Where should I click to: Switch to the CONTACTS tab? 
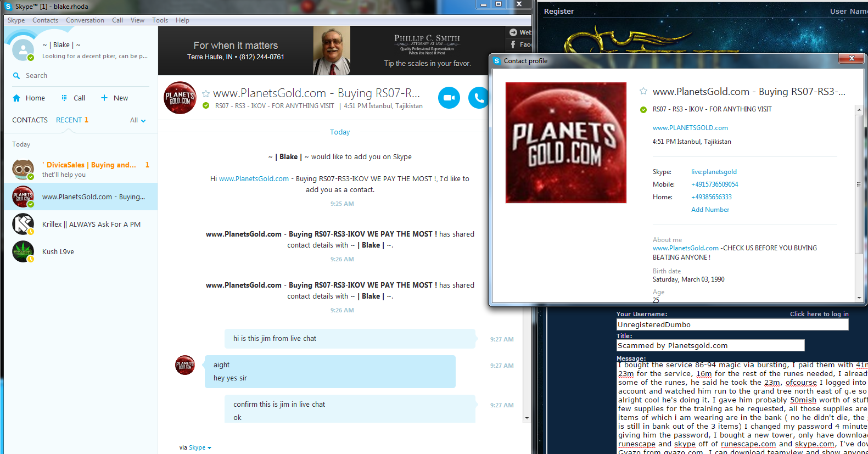click(30, 120)
